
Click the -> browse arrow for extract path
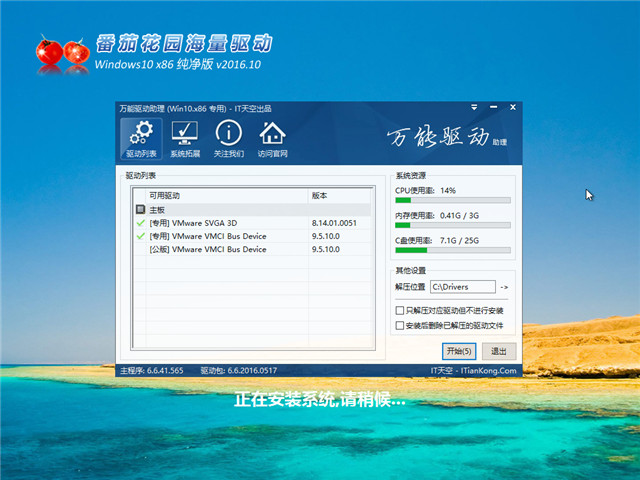pyautogui.click(x=504, y=287)
